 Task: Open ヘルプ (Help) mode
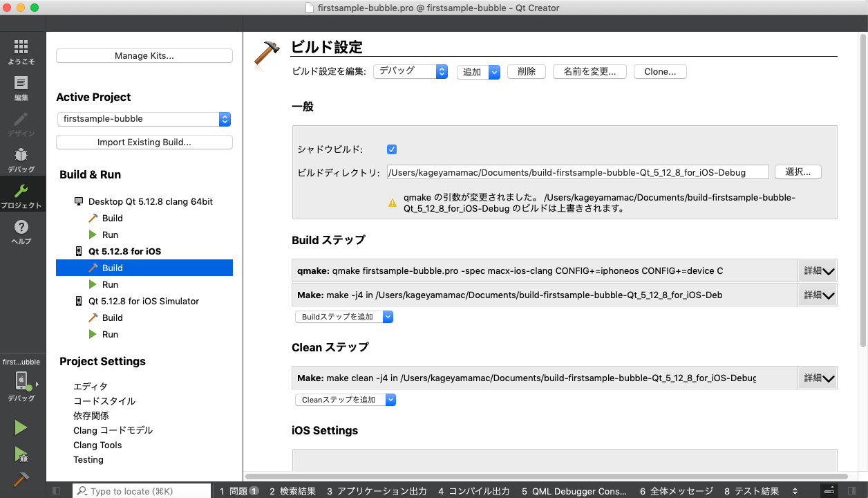click(21, 232)
